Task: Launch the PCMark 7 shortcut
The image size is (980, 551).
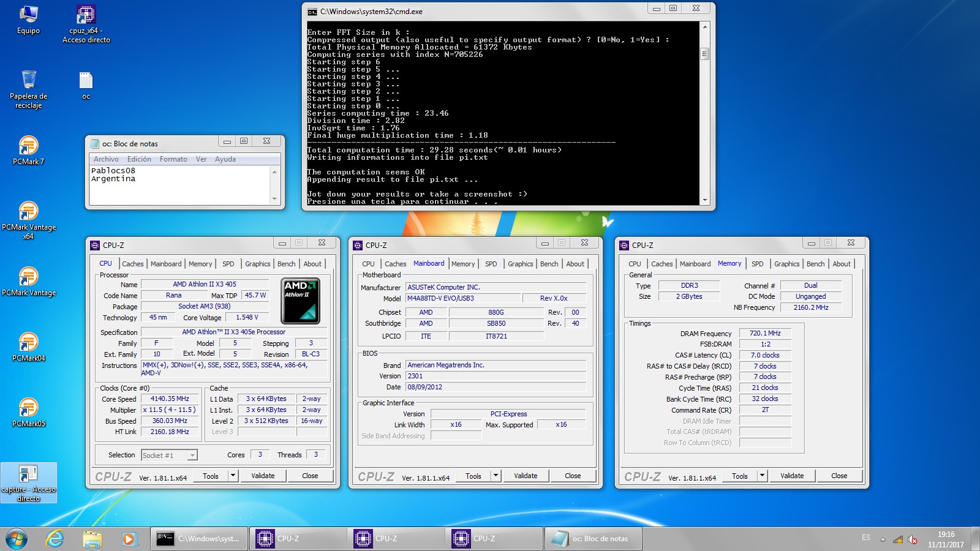Action: pos(28,150)
